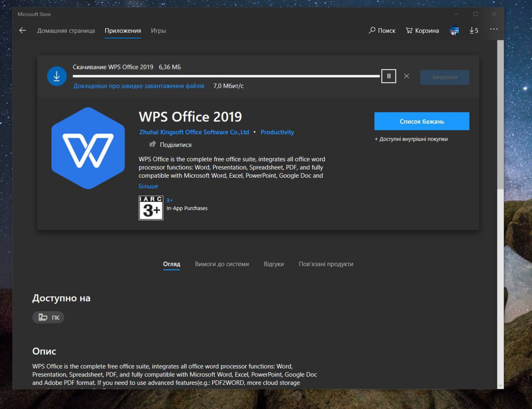Switch to the Игры tab

[x=158, y=31]
